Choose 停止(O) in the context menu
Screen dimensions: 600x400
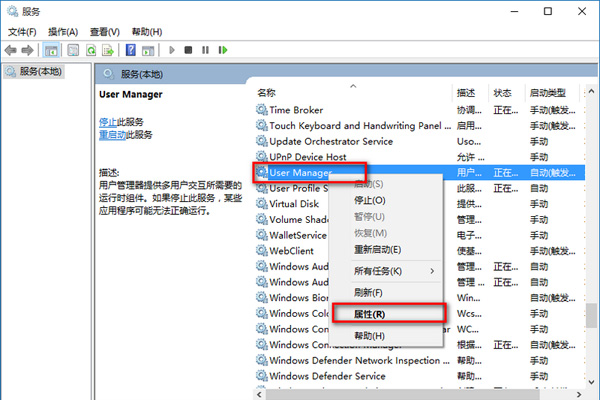pyautogui.click(x=386, y=200)
